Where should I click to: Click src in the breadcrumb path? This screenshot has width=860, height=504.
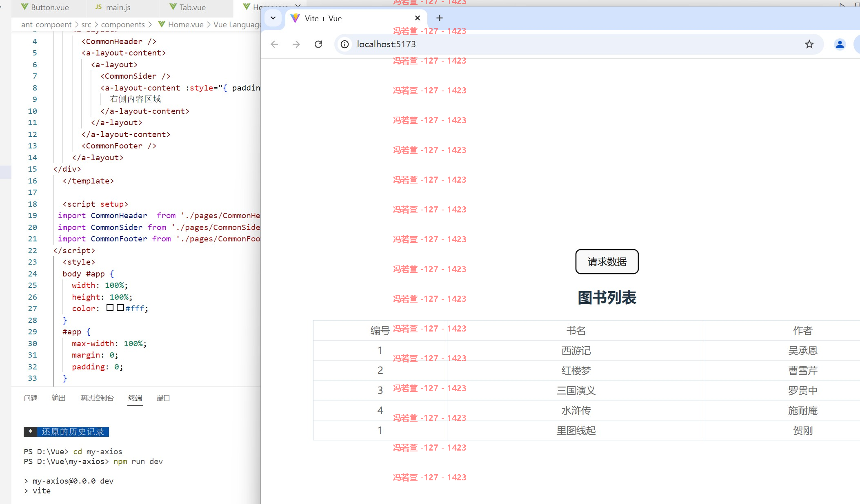point(86,24)
